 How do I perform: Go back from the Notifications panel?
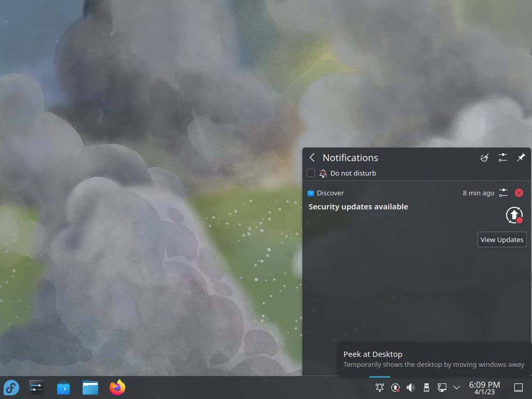click(312, 157)
